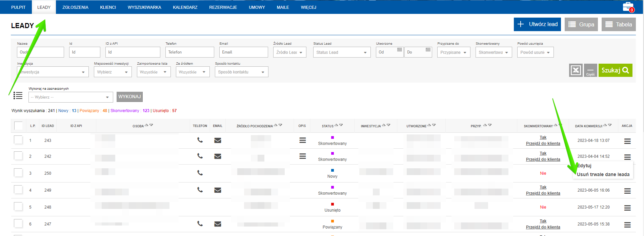644x236 pixels.
Task: Open the Do date calendar picker
Action: [428, 50]
